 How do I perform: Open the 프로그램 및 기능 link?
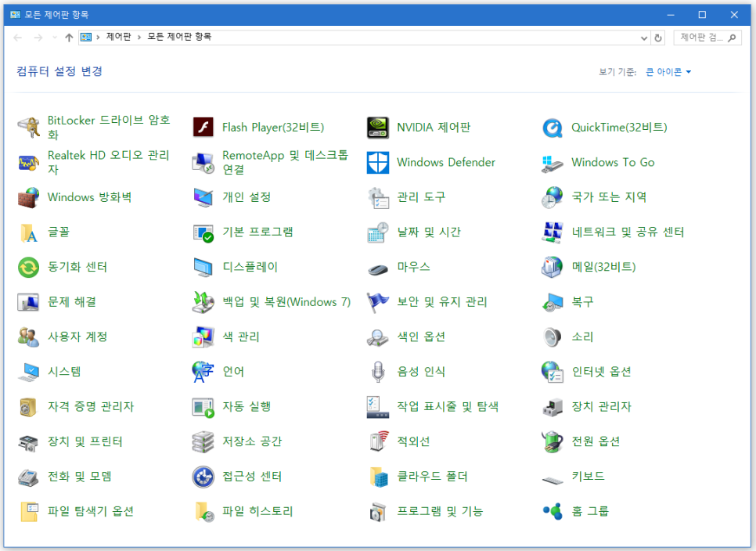(440, 511)
